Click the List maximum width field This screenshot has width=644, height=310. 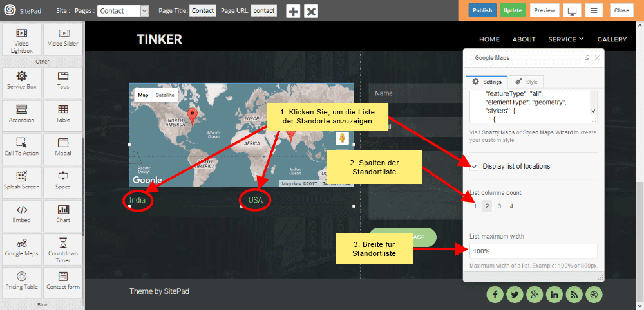[533, 251]
